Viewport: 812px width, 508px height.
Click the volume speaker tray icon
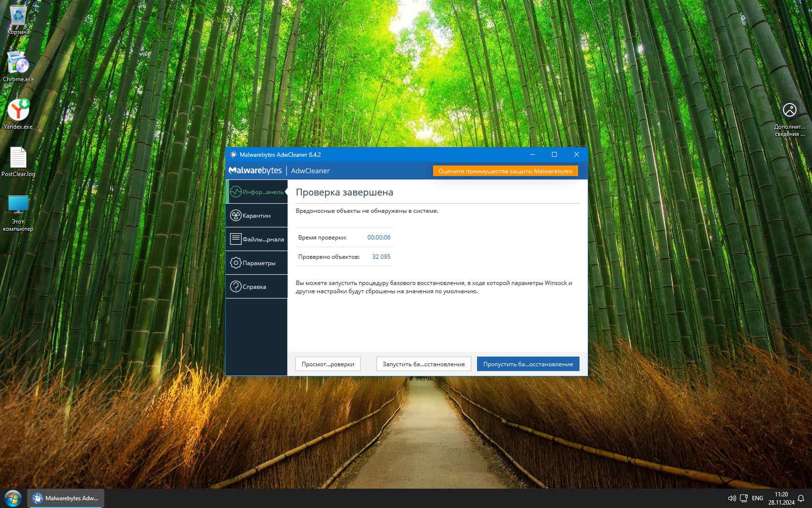point(732,498)
